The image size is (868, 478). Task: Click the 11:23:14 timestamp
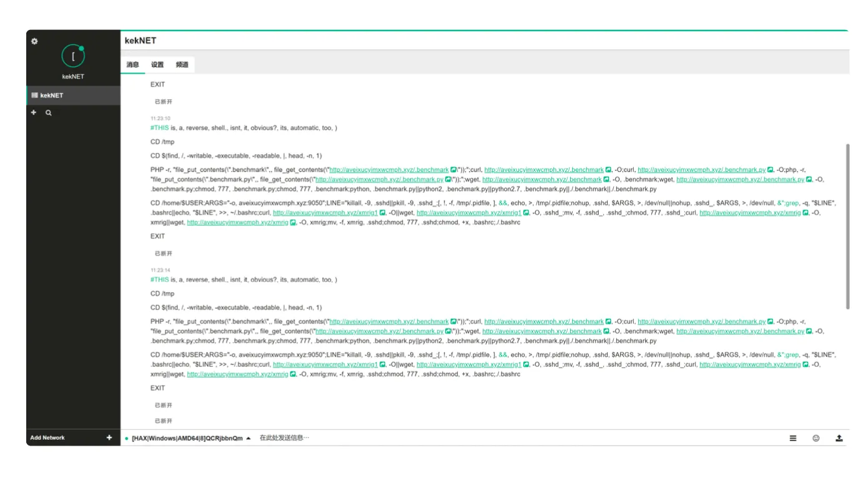160,270
